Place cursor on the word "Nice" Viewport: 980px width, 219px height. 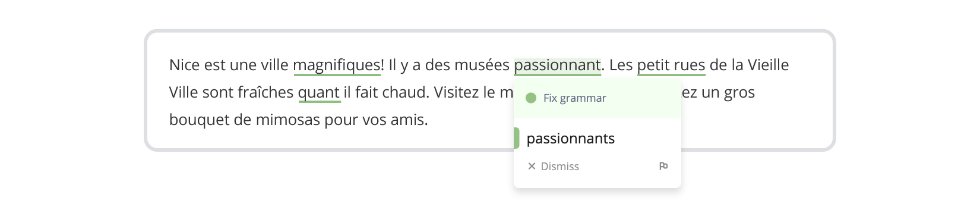(185, 65)
